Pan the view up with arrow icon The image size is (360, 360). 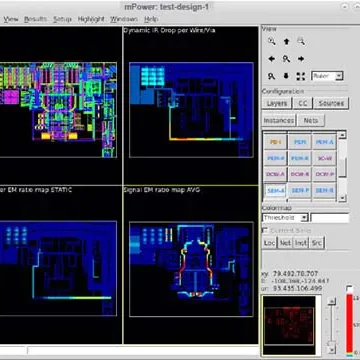click(x=286, y=41)
